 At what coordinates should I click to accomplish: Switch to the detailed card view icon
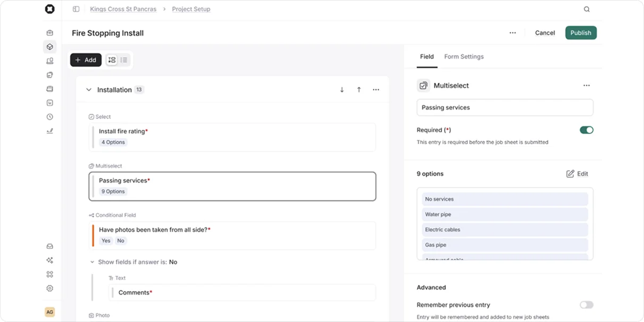point(112,60)
